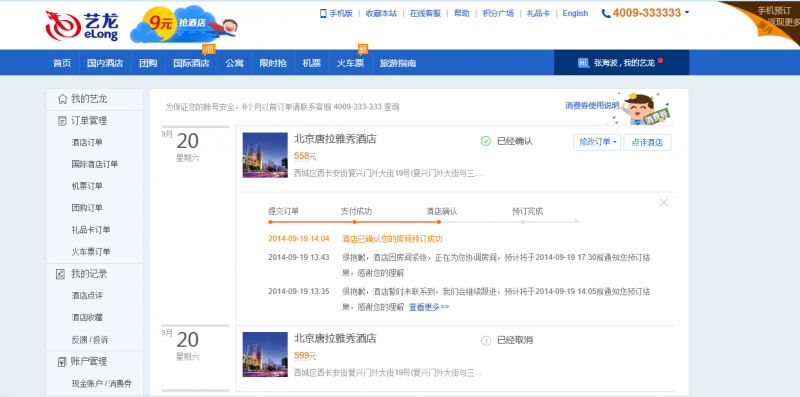This screenshot has height=397, width=800.
Task: Click the 599元 price
Action: 305,356
